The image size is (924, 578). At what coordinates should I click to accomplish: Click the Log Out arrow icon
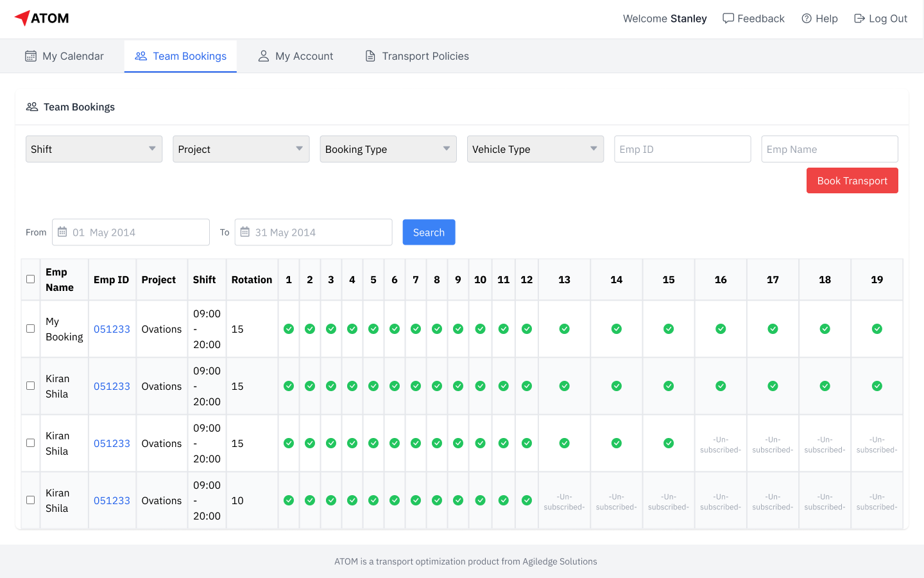click(859, 19)
